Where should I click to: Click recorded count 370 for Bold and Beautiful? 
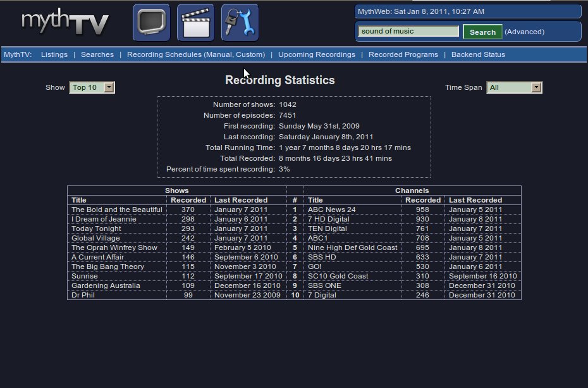[x=188, y=210]
